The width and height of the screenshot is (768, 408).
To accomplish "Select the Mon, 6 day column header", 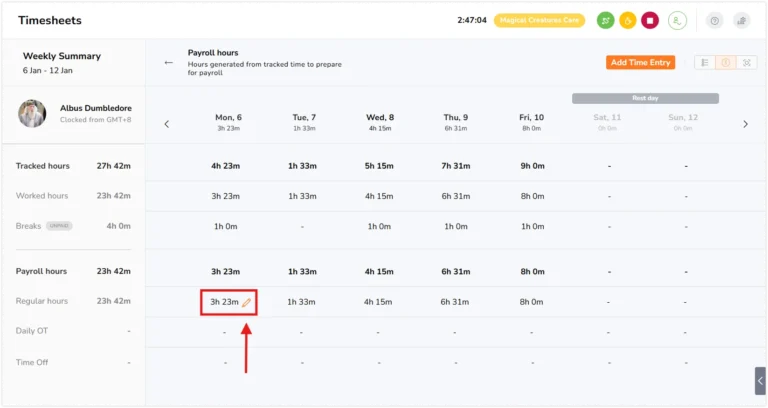I will [x=228, y=122].
